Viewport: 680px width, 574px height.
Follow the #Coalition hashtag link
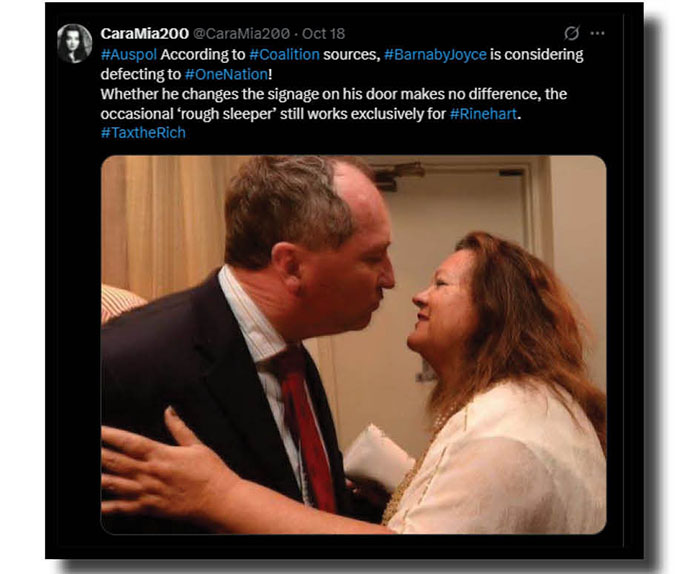pos(284,55)
